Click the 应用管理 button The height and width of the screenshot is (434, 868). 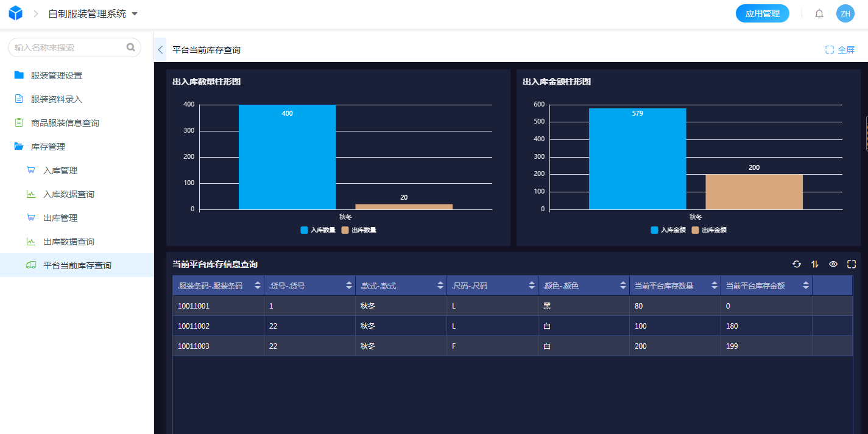tap(762, 13)
